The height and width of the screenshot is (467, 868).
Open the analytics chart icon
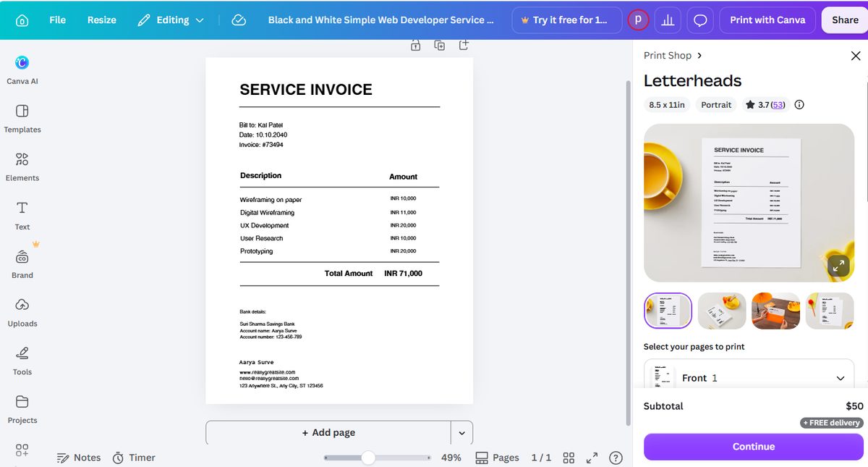pyautogui.click(x=668, y=20)
